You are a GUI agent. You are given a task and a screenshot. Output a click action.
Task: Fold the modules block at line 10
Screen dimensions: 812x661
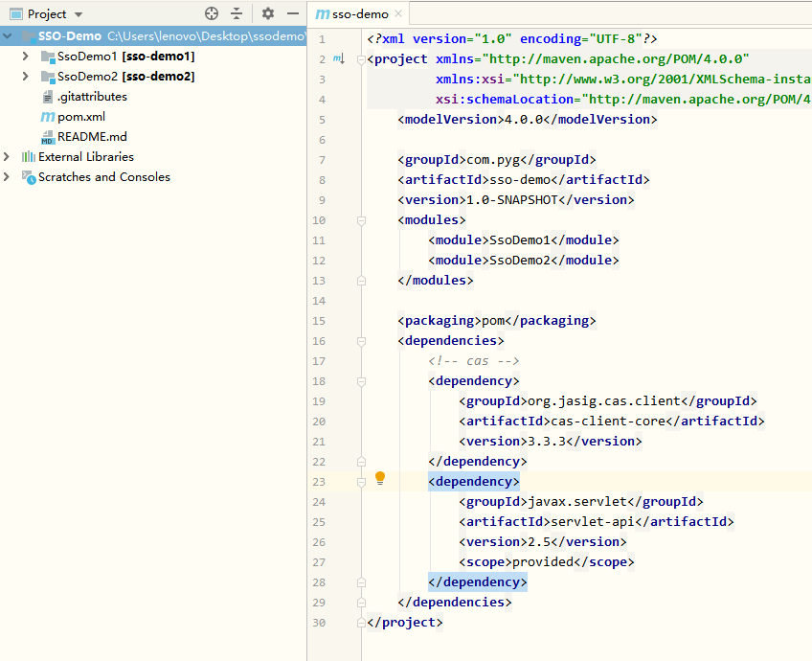pos(361,220)
